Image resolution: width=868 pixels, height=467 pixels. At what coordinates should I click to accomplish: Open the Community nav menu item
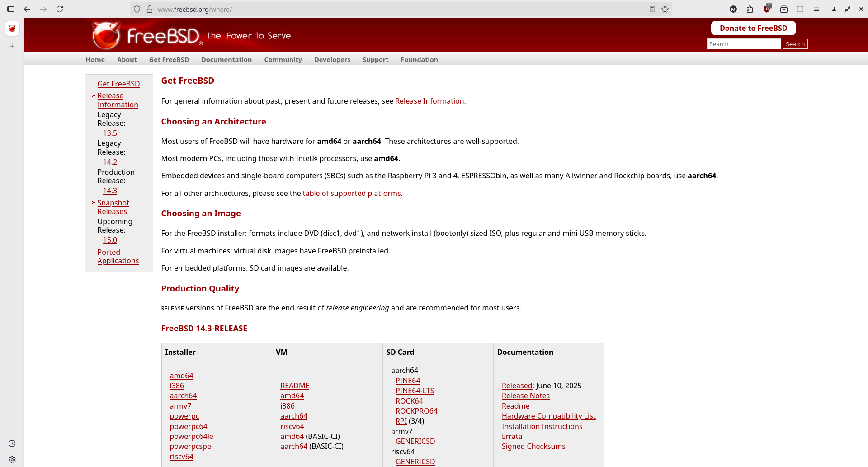(283, 60)
